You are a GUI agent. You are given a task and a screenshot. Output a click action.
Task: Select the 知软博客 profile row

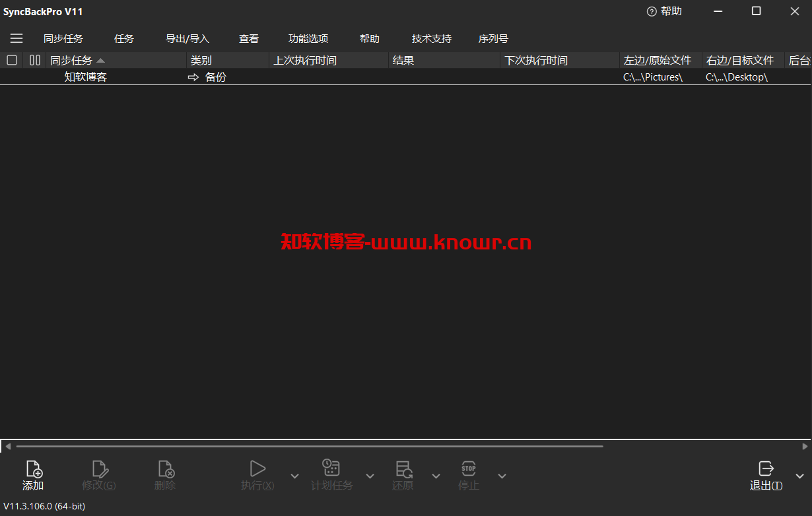[406, 77]
